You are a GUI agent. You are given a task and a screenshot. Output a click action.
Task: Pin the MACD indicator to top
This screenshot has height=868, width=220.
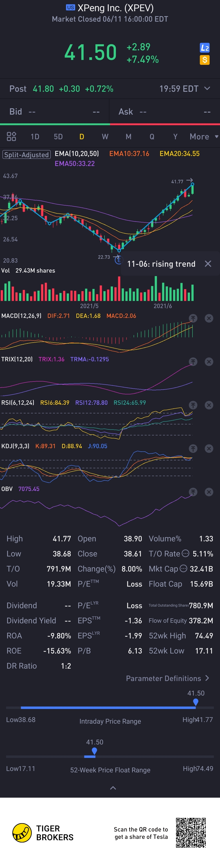click(193, 318)
